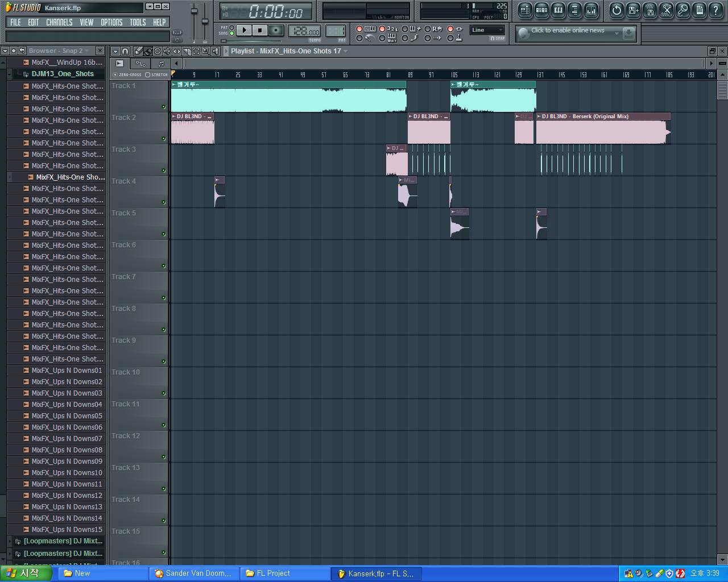Viewport: 728px width, 582px height.
Task: Mute Track 1 with its green light
Action: point(164,107)
